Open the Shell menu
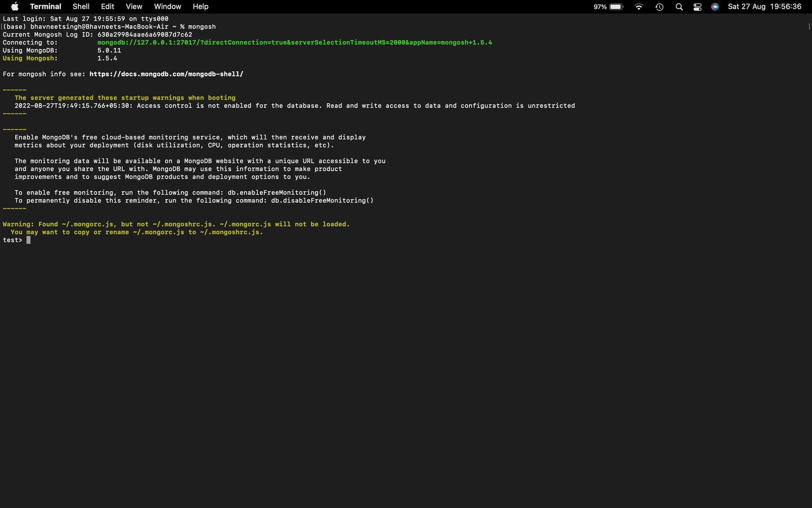The image size is (812, 508). [x=81, y=6]
